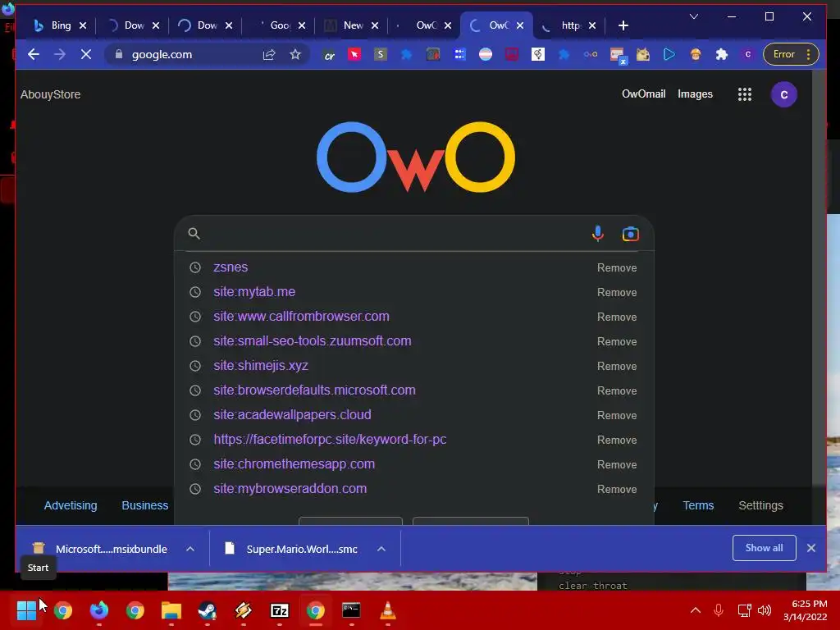Click the share page icon in address bar
This screenshot has width=840, height=630.
pos(269,54)
